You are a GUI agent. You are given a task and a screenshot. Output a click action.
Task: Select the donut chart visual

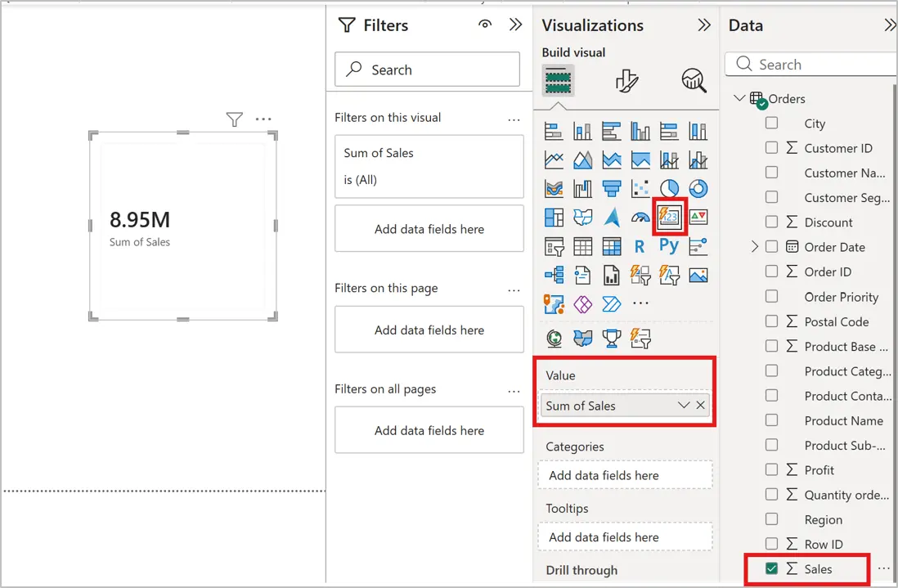(x=698, y=188)
